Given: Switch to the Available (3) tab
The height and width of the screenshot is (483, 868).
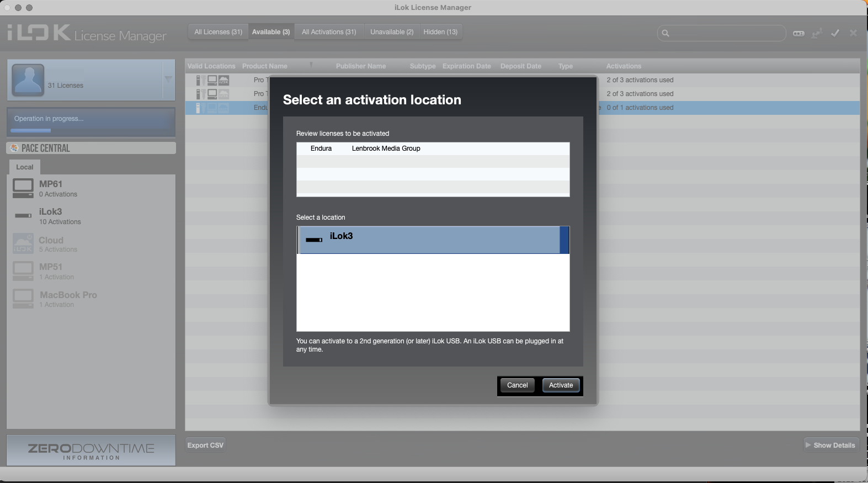Looking at the screenshot, I should click(x=271, y=32).
